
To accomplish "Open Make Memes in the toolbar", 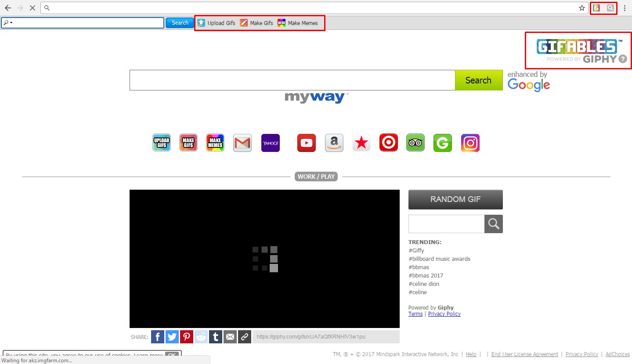I will click(298, 23).
